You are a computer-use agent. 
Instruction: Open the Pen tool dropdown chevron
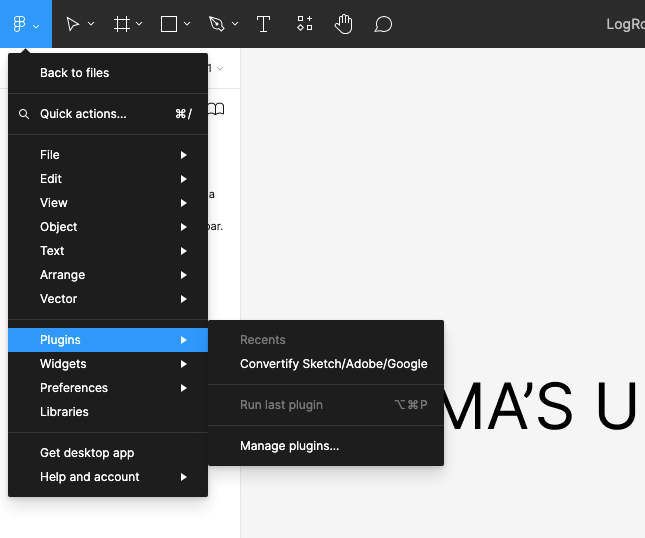(x=235, y=24)
